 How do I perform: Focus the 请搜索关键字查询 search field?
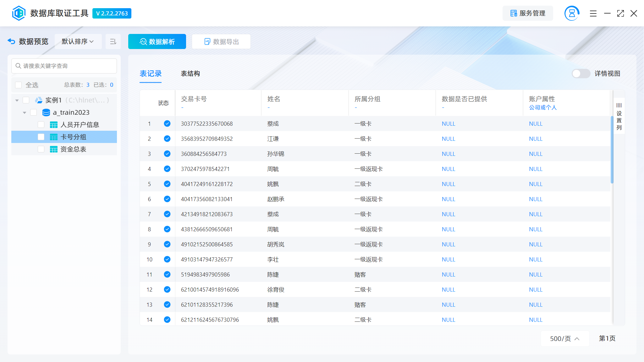[64, 66]
